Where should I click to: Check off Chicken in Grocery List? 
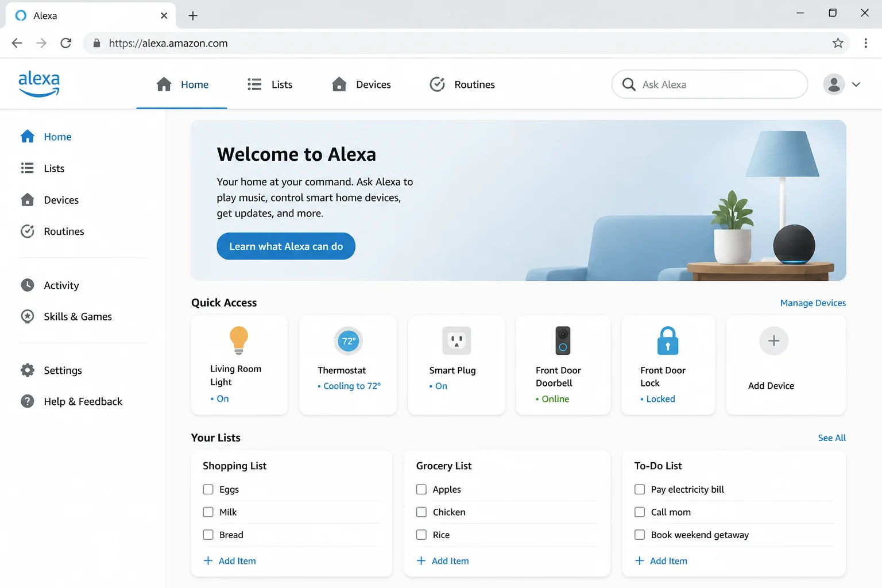click(421, 512)
